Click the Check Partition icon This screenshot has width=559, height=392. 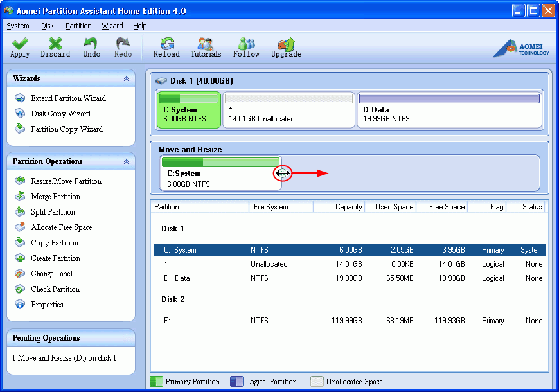(20, 289)
